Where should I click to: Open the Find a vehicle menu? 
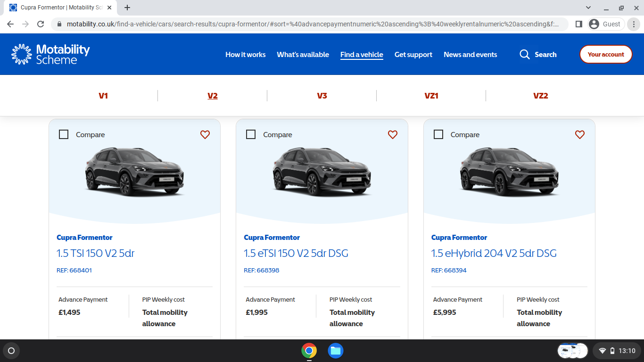tap(362, 55)
